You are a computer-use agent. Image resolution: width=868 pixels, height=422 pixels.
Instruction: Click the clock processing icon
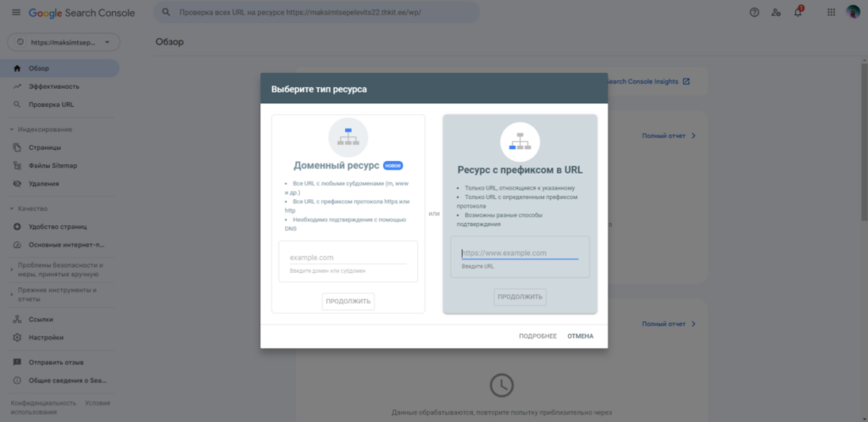(502, 385)
